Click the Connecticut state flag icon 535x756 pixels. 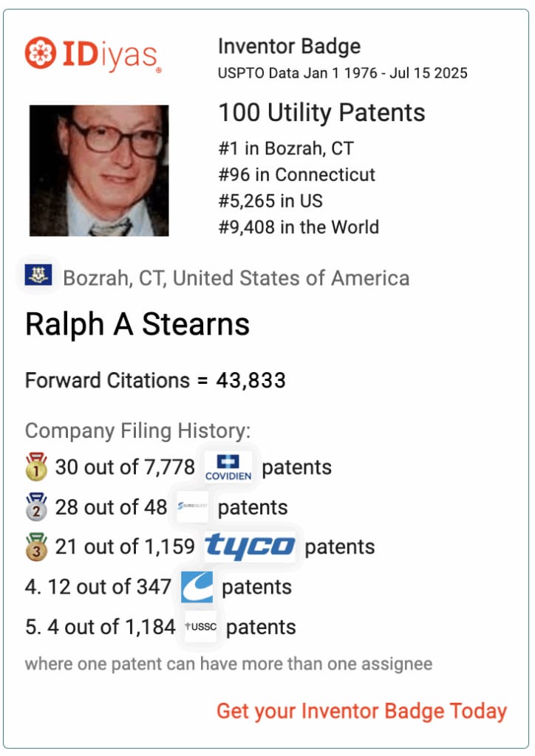tap(38, 275)
